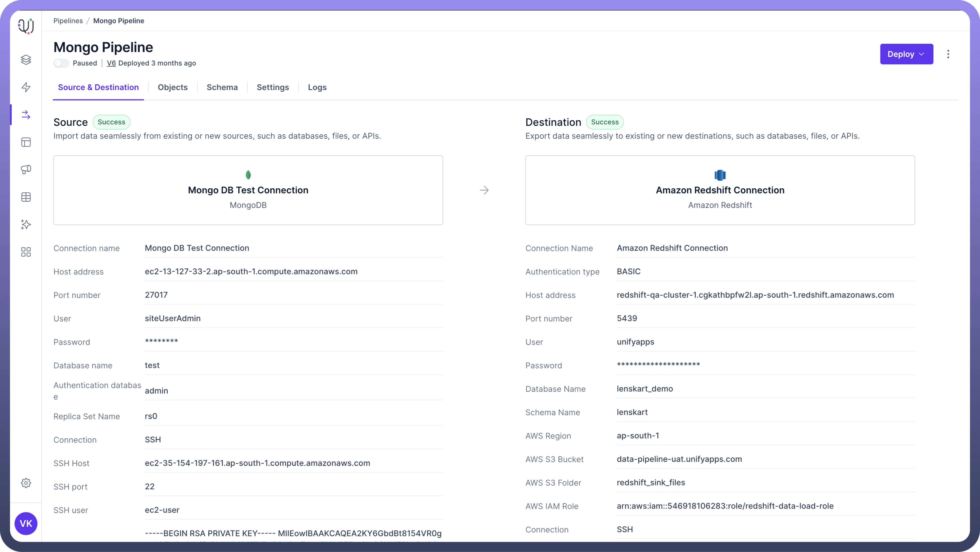Go to Pipelines breadcrumb link
The height and width of the screenshot is (552, 980).
pos(68,21)
